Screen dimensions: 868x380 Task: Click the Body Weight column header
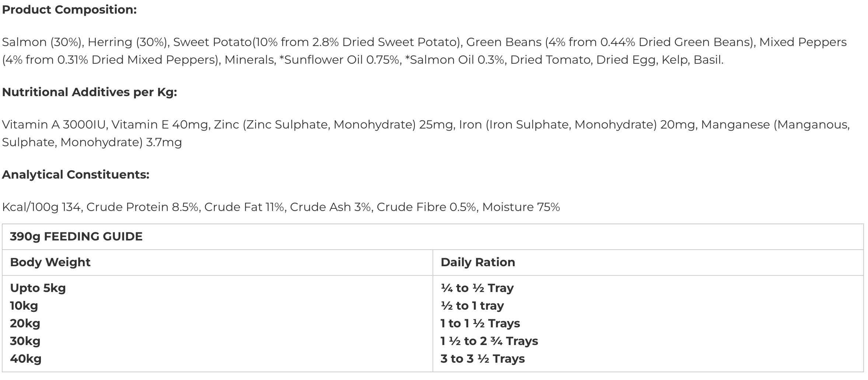tap(50, 262)
